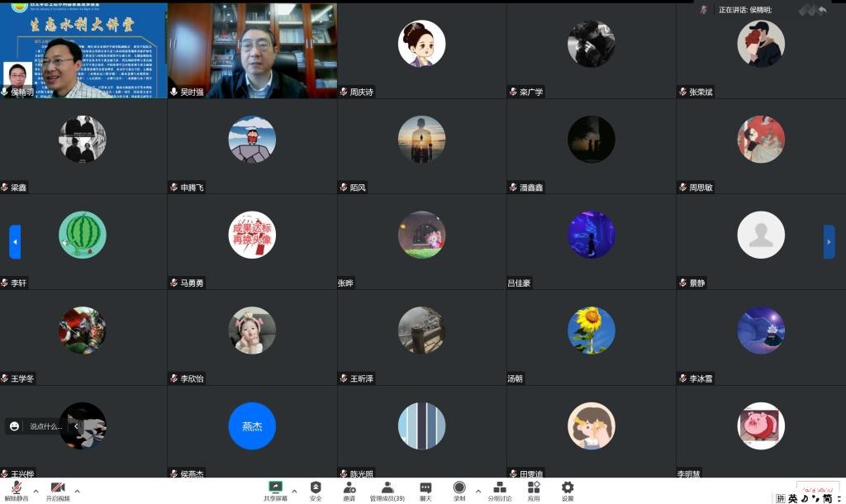Start screen sharing via 共享屏幕
Viewport: 846px width, 504px height.
(276, 490)
